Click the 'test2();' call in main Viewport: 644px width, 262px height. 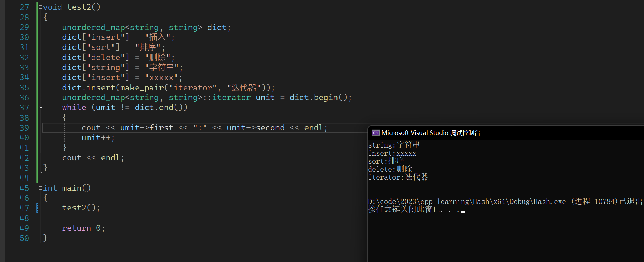pyautogui.click(x=81, y=208)
